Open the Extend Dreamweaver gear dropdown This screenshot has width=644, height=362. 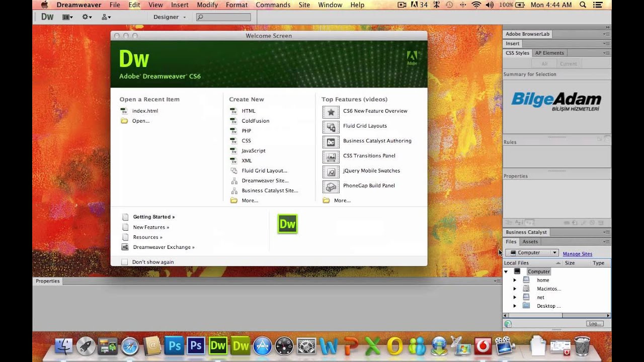[87, 17]
